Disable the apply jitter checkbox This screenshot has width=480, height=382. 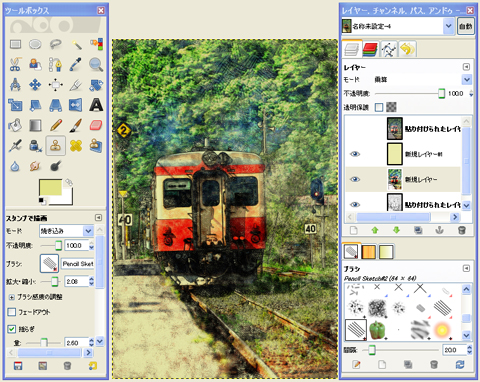pos(12,329)
